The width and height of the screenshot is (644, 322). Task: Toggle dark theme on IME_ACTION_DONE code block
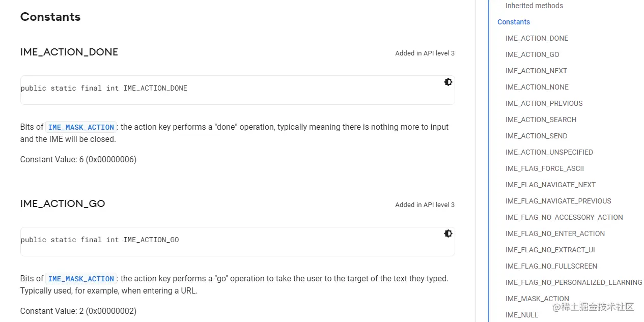tap(448, 82)
